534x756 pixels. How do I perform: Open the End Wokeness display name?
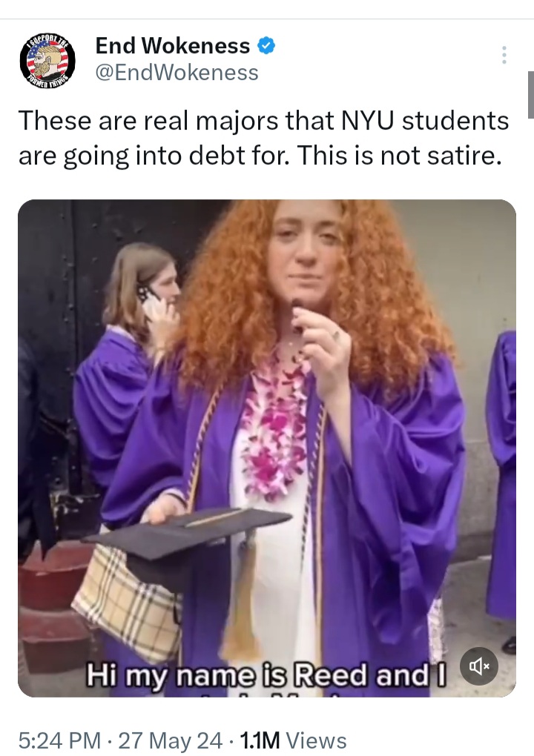point(173,46)
